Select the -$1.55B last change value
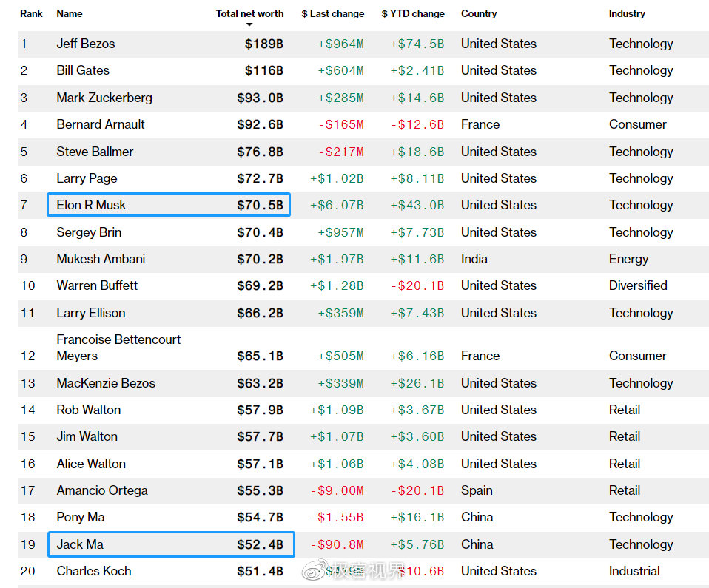The height and width of the screenshot is (588, 709). pos(337,518)
